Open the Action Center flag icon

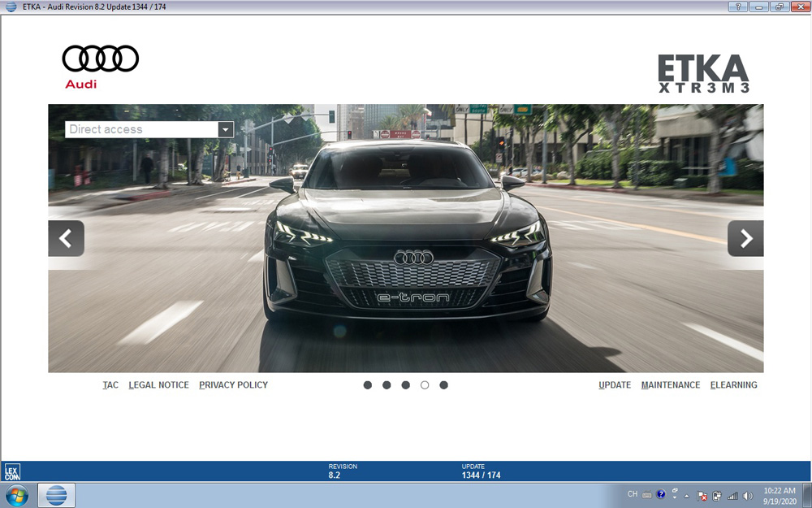pos(702,496)
